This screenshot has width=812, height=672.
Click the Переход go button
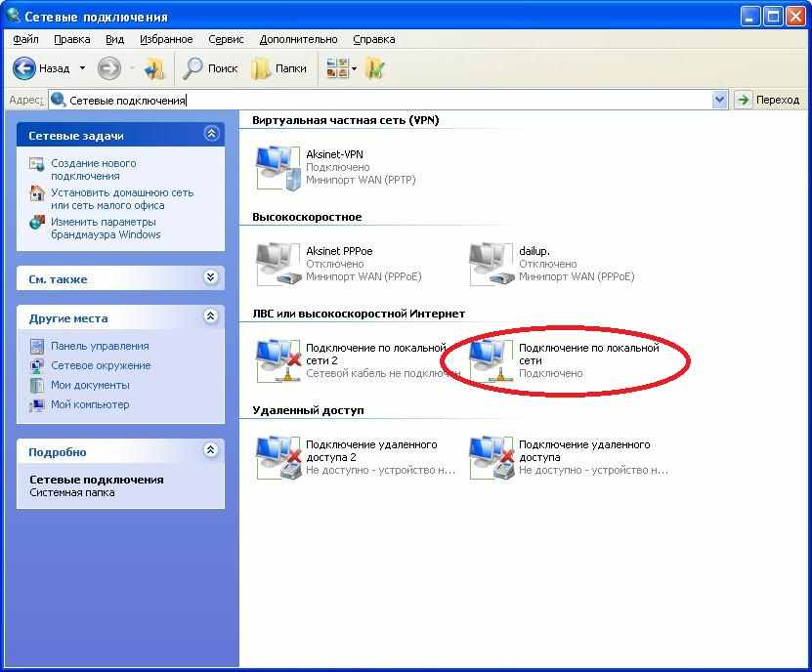point(767,100)
